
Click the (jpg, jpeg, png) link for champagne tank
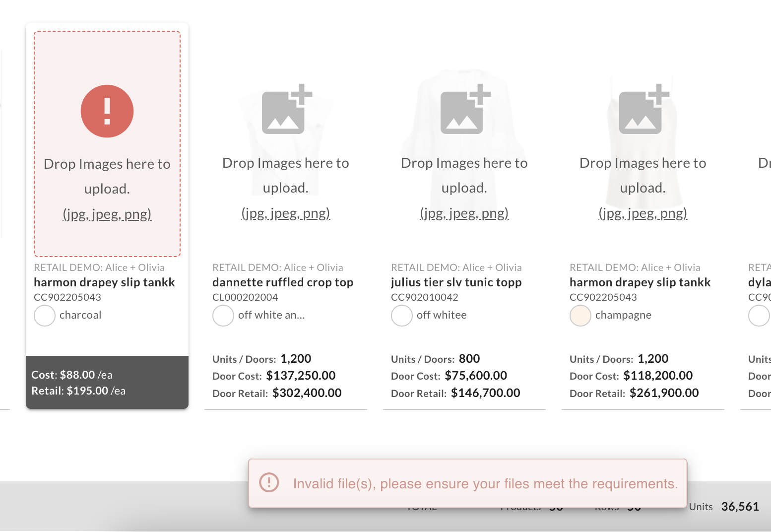click(x=643, y=213)
